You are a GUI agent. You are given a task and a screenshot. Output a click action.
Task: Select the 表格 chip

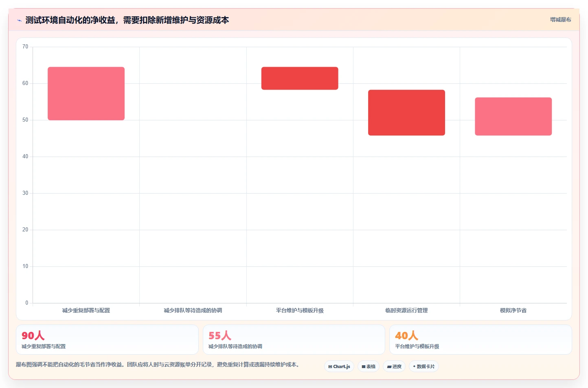(369, 366)
